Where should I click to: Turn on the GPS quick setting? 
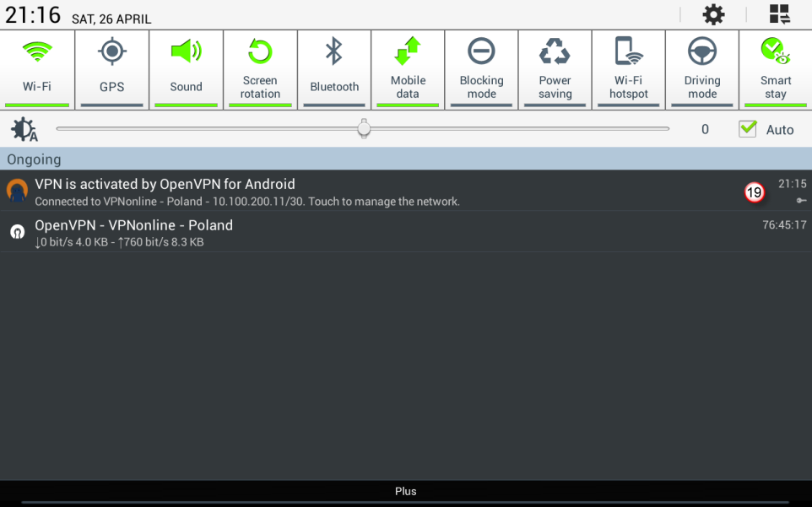(x=112, y=69)
